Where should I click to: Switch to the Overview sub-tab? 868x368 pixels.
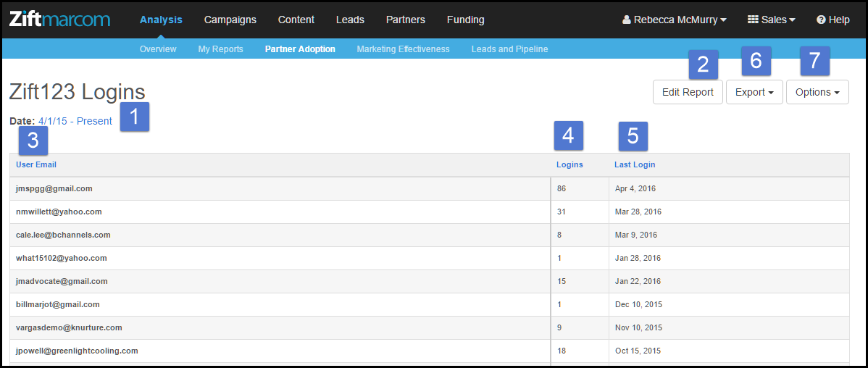(158, 49)
